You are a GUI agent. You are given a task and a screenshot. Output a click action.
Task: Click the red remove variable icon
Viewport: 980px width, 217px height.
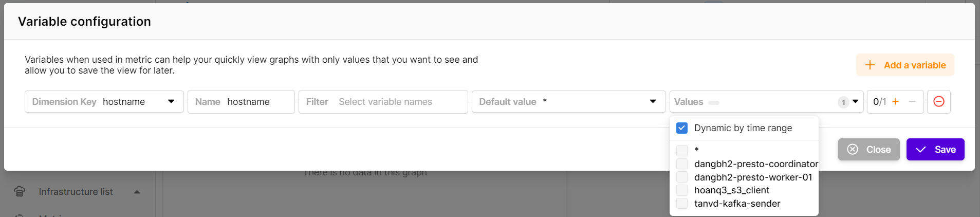(938, 102)
